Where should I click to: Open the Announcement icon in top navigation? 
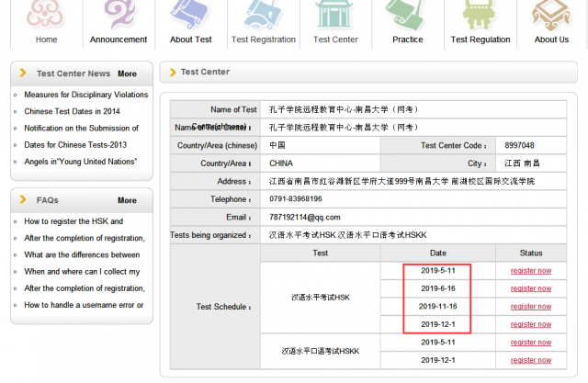[119, 16]
